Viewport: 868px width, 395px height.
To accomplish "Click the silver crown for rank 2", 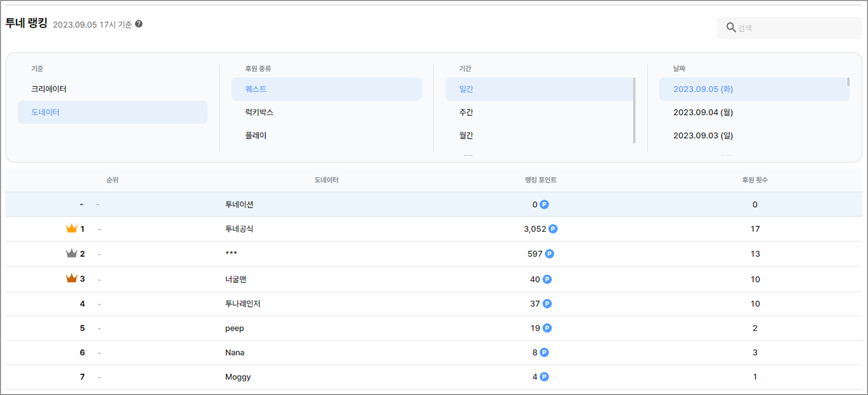I will [x=71, y=254].
